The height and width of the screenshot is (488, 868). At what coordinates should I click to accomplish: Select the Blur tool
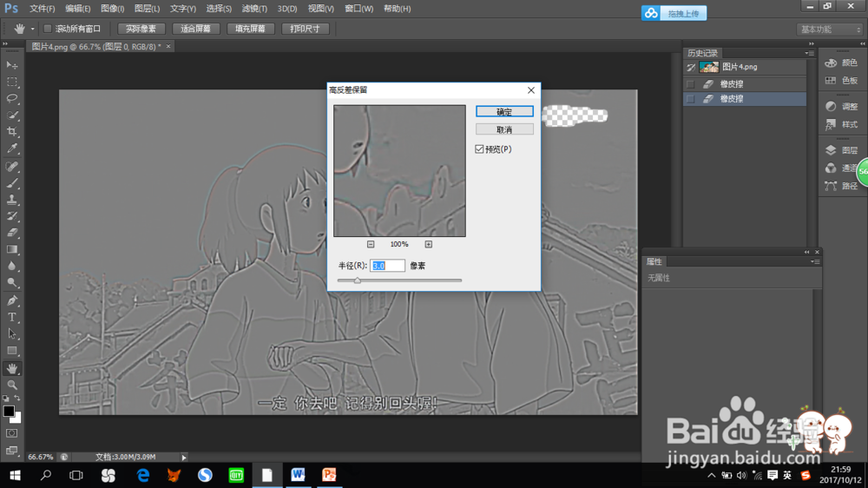[x=12, y=266]
